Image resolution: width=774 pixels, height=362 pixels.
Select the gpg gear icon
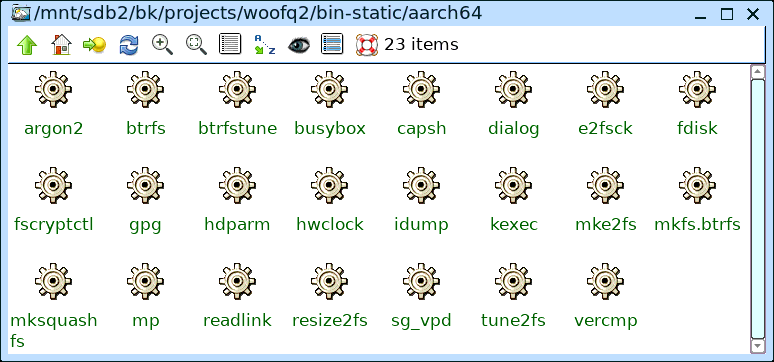tap(145, 185)
